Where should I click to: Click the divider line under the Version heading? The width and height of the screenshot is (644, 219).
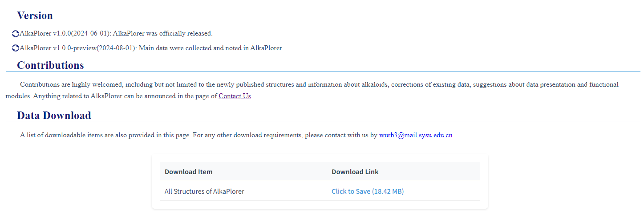(323, 22)
